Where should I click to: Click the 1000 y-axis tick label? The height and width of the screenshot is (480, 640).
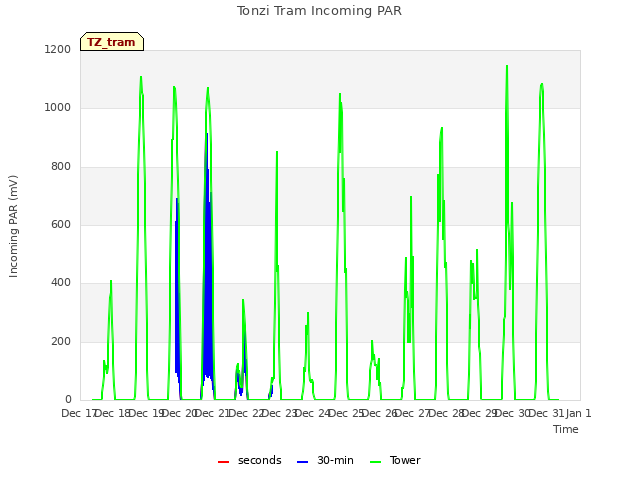point(58,108)
